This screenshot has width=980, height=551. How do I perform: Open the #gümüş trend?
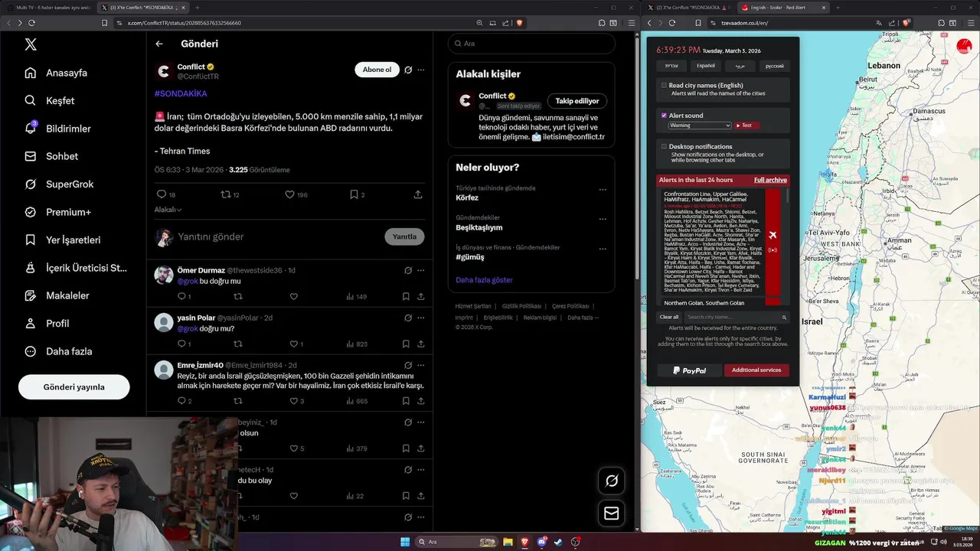click(x=470, y=257)
